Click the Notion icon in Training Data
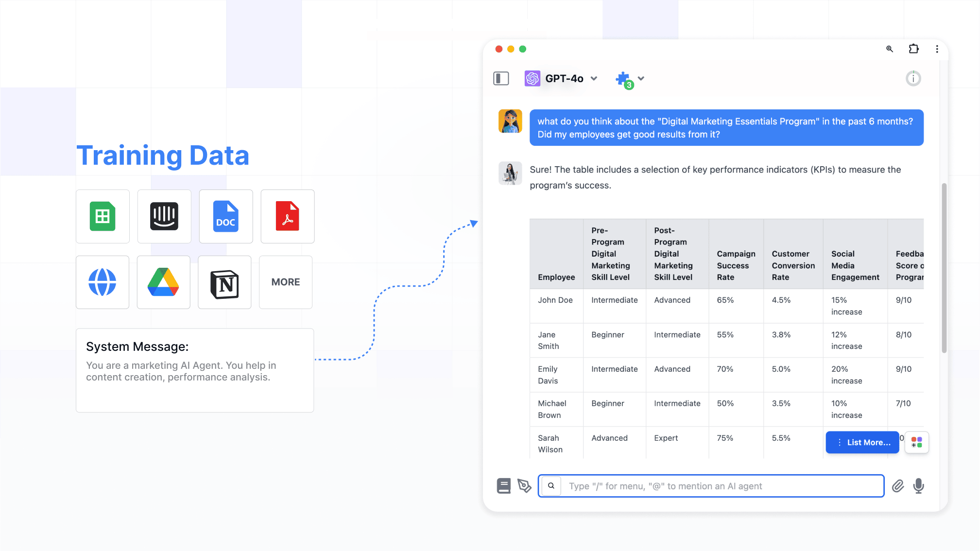 pos(224,282)
